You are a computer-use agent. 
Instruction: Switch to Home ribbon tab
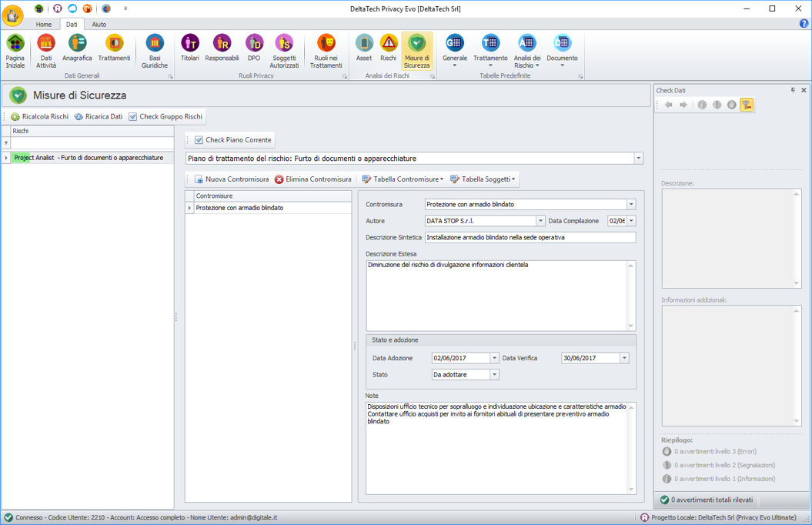pos(44,25)
